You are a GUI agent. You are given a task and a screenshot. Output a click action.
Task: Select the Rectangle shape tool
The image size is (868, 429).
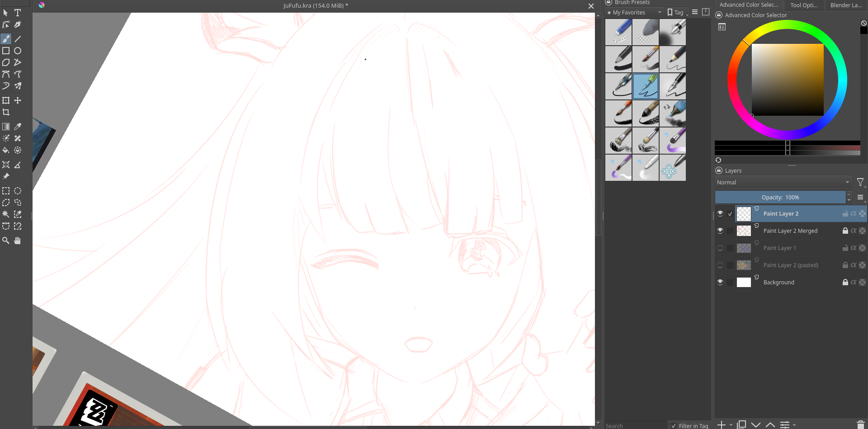[x=6, y=51]
